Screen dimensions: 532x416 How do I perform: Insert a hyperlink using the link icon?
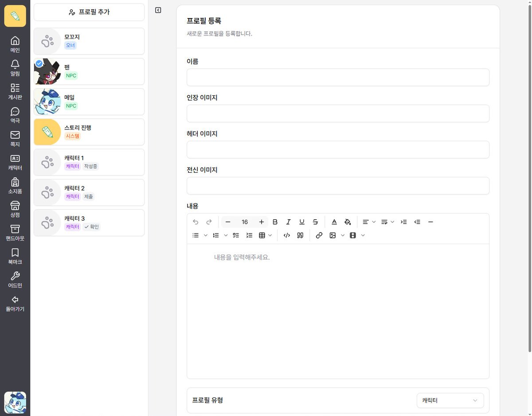[319, 235]
